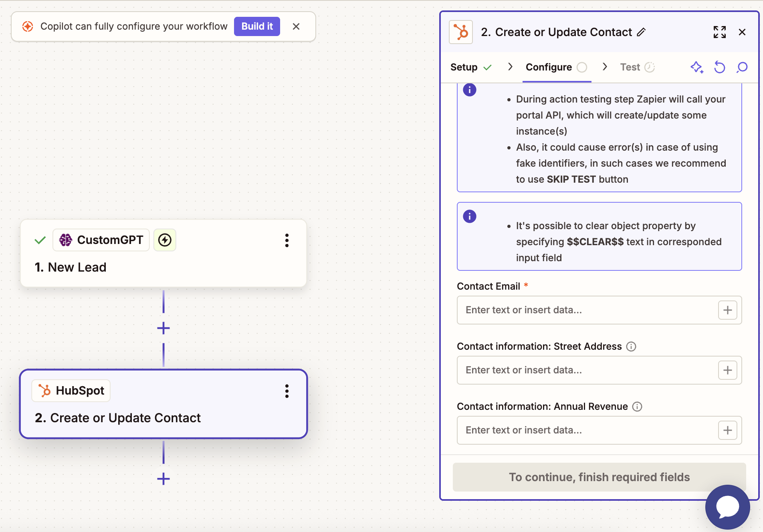Click the Test status clock icon

650,67
